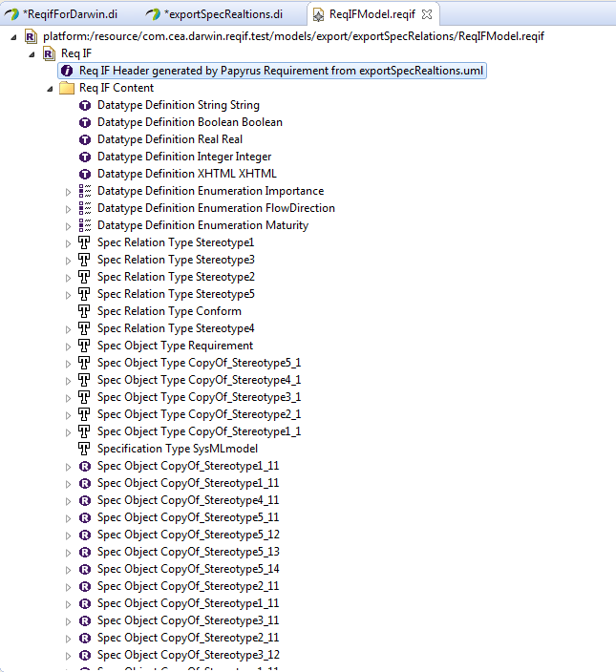
Task: Click the platform resource file icon
Action: [x=31, y=36]
